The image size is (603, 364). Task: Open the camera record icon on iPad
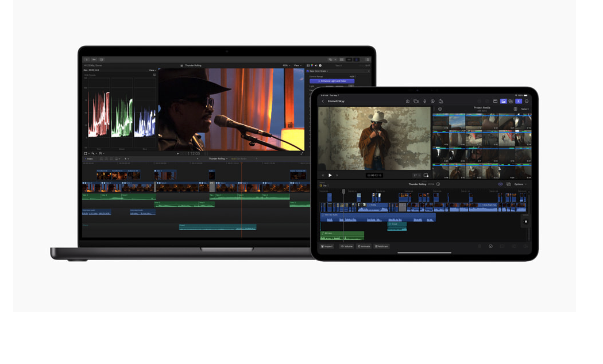pos(416,102)
